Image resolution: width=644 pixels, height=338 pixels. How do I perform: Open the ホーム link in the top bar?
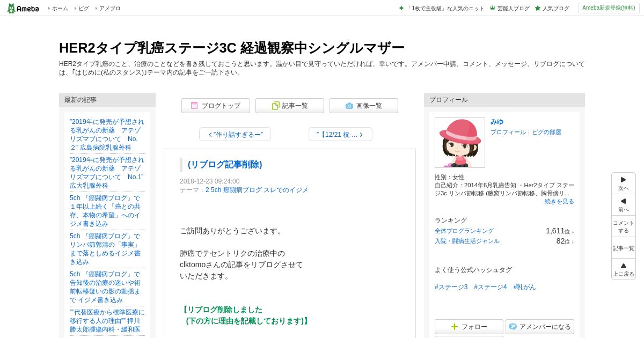(x=60, y=8)
